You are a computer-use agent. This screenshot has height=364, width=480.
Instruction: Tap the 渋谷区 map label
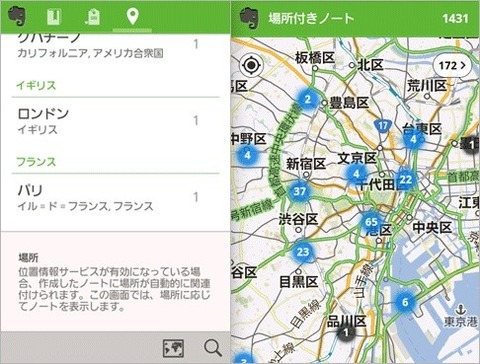click(299, 219)
